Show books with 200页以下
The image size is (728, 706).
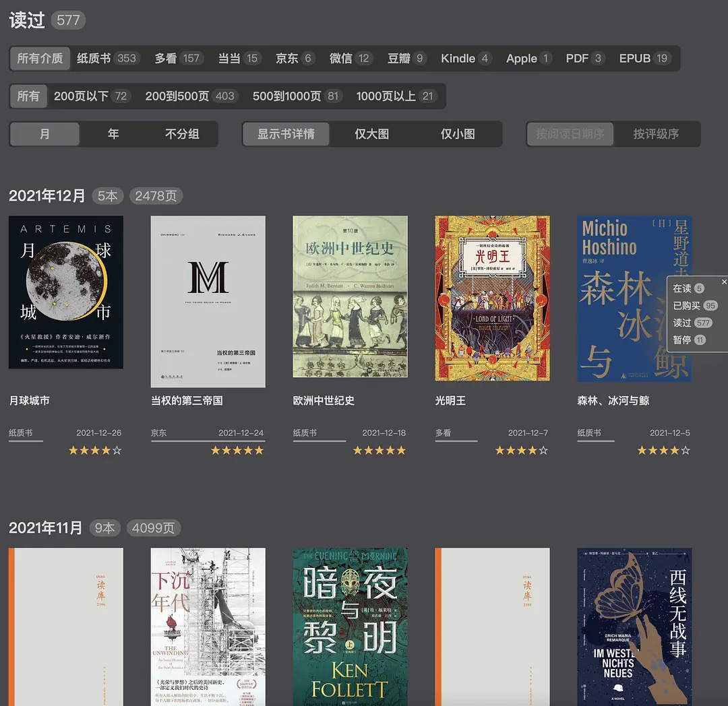pos(92,96)
